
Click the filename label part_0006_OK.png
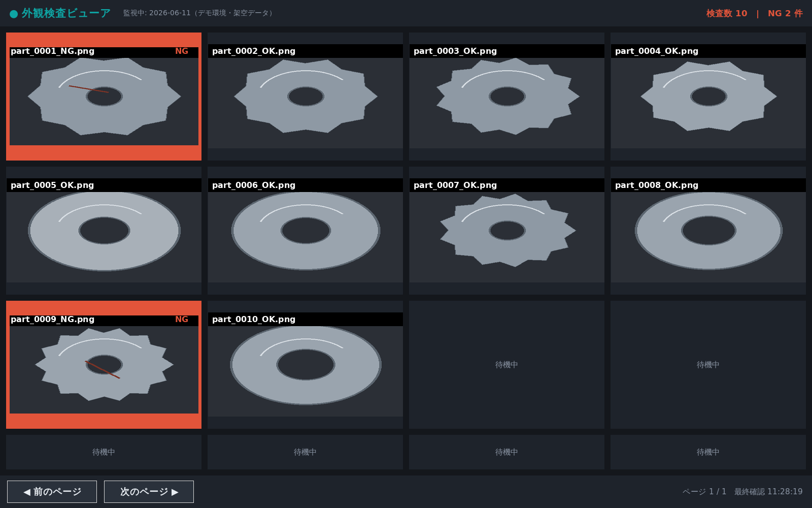[x=254, y=185]
